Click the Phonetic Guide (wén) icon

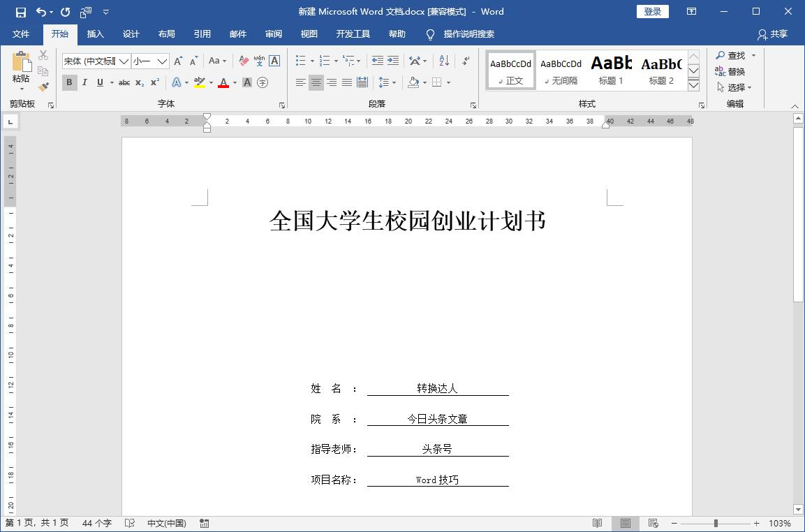(x=259, y=61)
